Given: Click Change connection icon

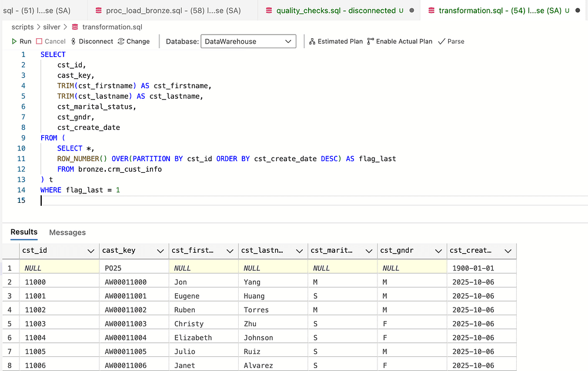Looking at the screenshot, I should click(x=121, y=41).
